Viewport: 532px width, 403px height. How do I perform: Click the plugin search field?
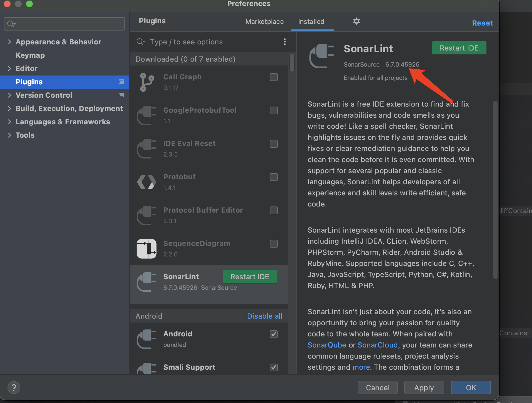point(200,42)
